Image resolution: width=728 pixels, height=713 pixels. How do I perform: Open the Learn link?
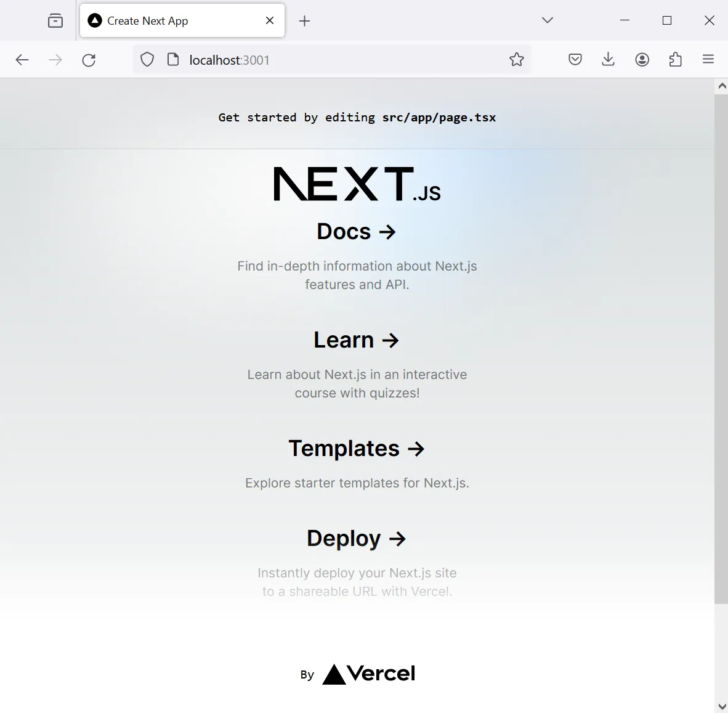coord(357,340)
